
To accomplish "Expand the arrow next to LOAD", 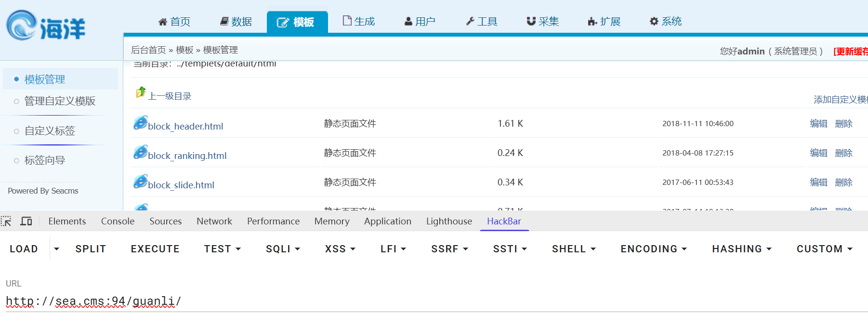I will [x=56, y=249].
